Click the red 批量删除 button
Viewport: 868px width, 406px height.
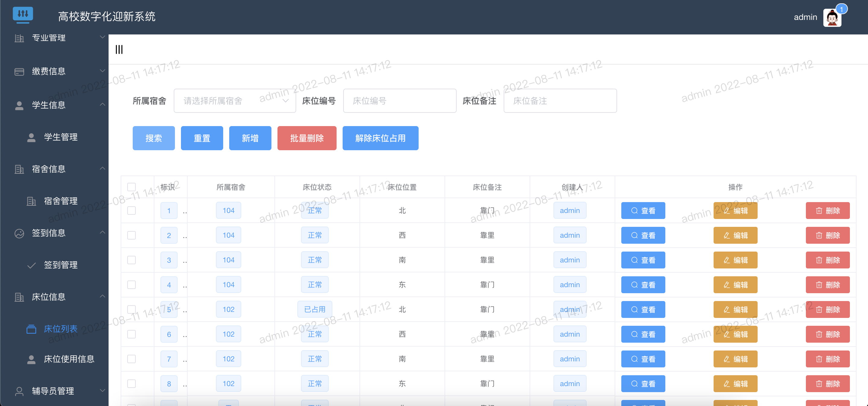click(x=307, y=138)
